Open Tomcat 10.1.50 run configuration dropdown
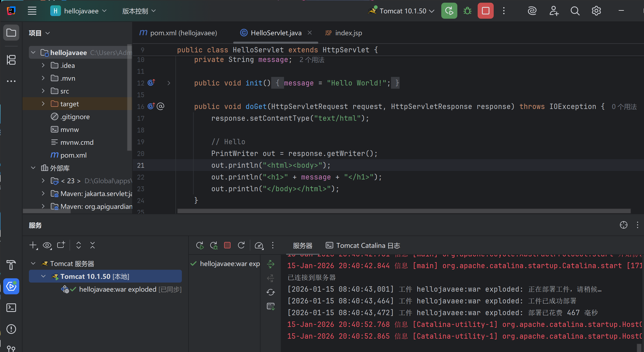The image size is (644, 352). click(x=401, y=11)
